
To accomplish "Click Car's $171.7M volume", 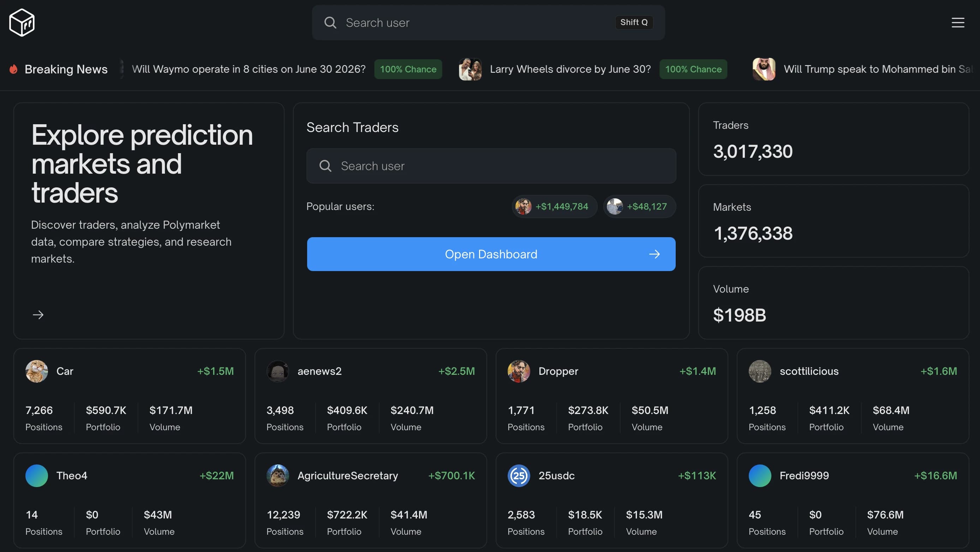I will click(171, 410).
